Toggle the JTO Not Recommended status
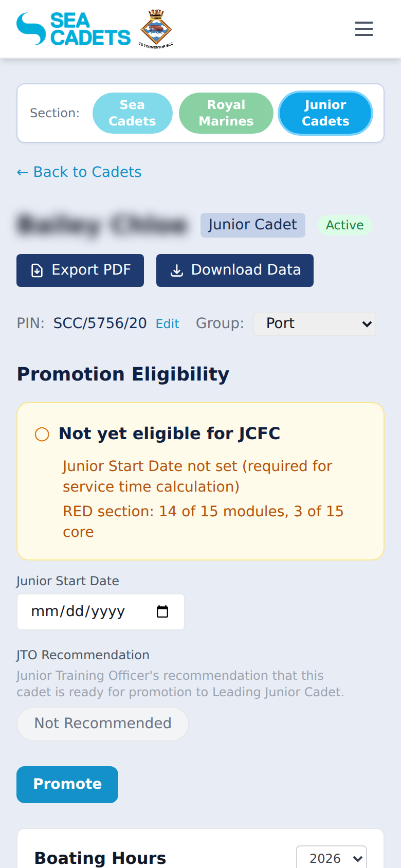Screen dimensions: 401x868 click(102, 724)
